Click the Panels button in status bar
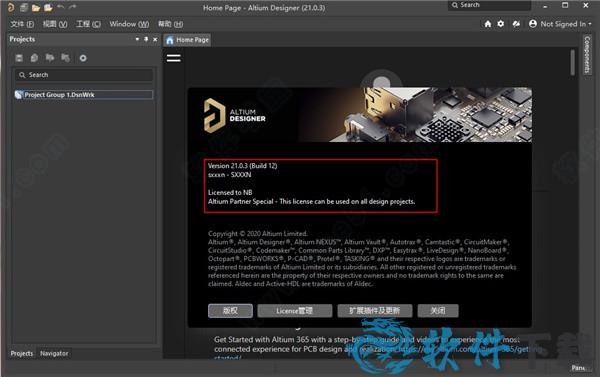The height and width of the screenshot is (377, 600). click(579, 368)
